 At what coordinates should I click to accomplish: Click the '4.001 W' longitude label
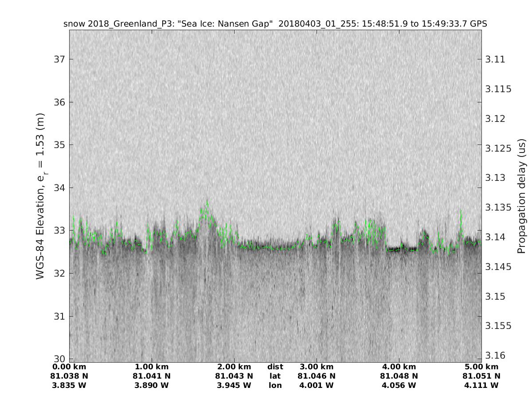[x=317, y=385]
